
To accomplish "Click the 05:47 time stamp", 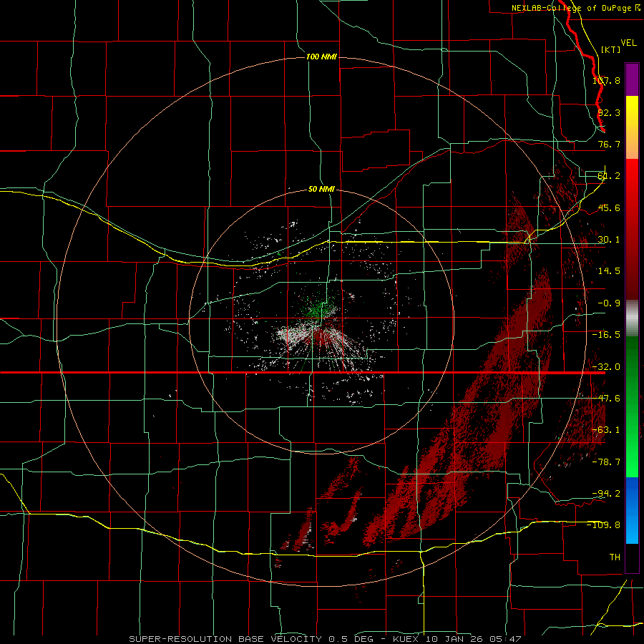I will tap(507, 639).
